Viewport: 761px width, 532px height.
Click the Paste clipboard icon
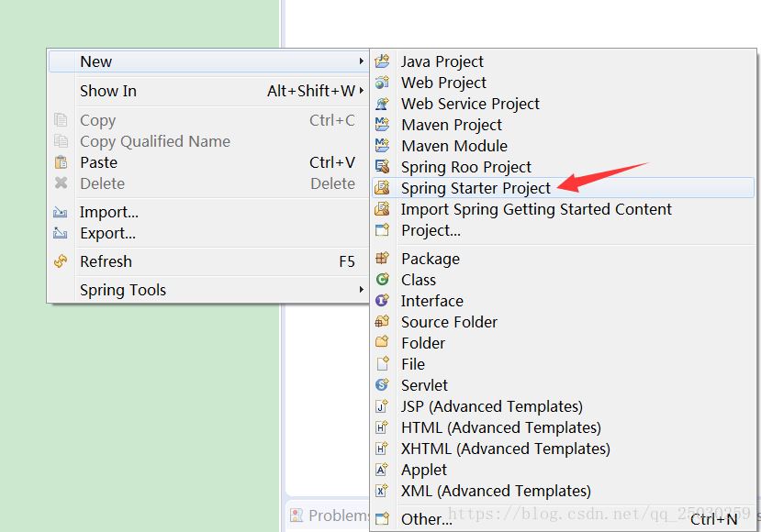[x=62, y=162]
